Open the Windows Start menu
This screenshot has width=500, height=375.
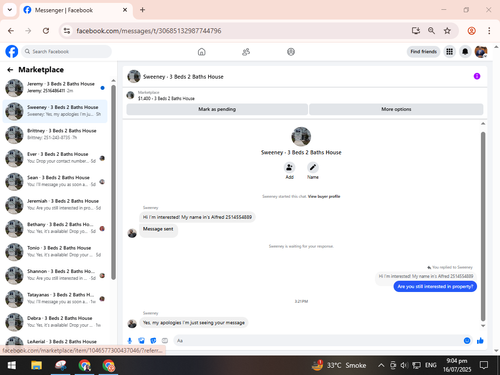pos(12,366)
